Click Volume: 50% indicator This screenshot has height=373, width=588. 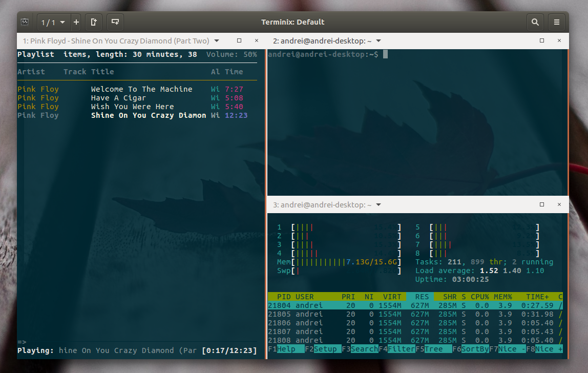(232, 54)
